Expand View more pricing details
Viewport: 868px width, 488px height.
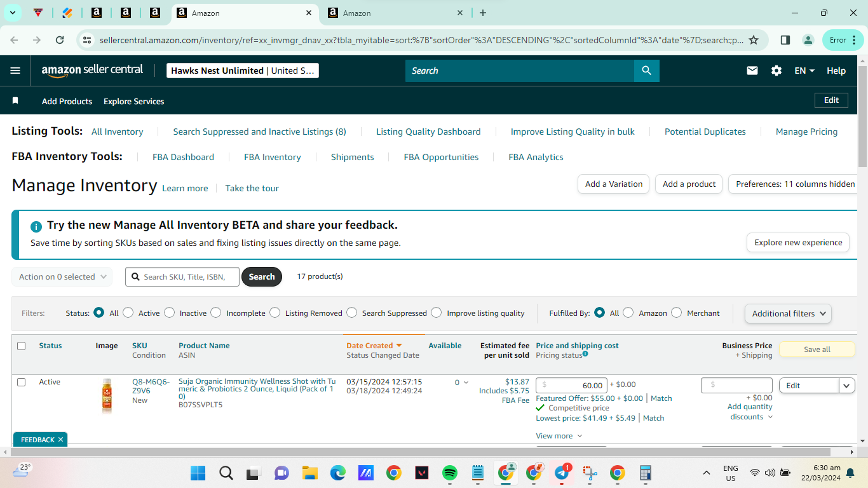(x=559, y=436)
